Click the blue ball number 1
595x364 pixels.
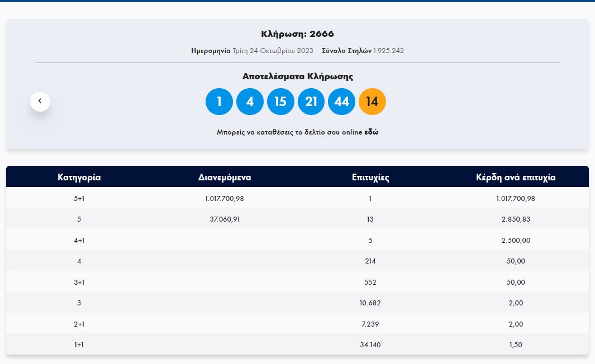coord(219,102)
